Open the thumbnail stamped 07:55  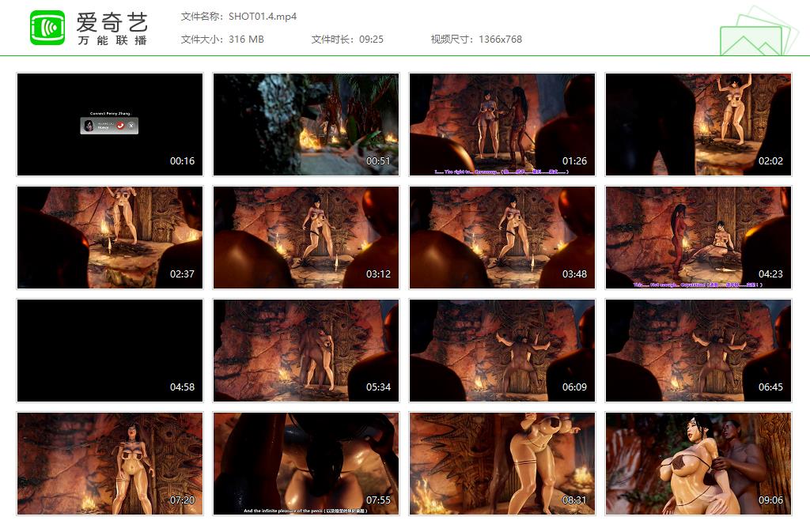[306, 463]
